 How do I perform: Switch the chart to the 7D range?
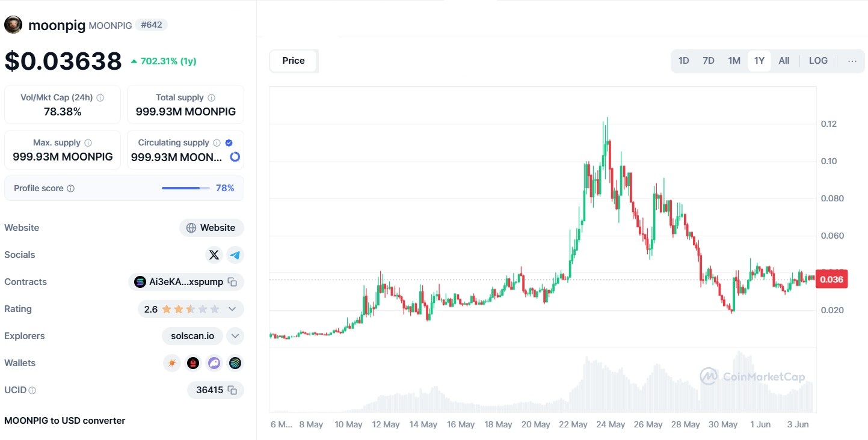click(x=709, y=61)
